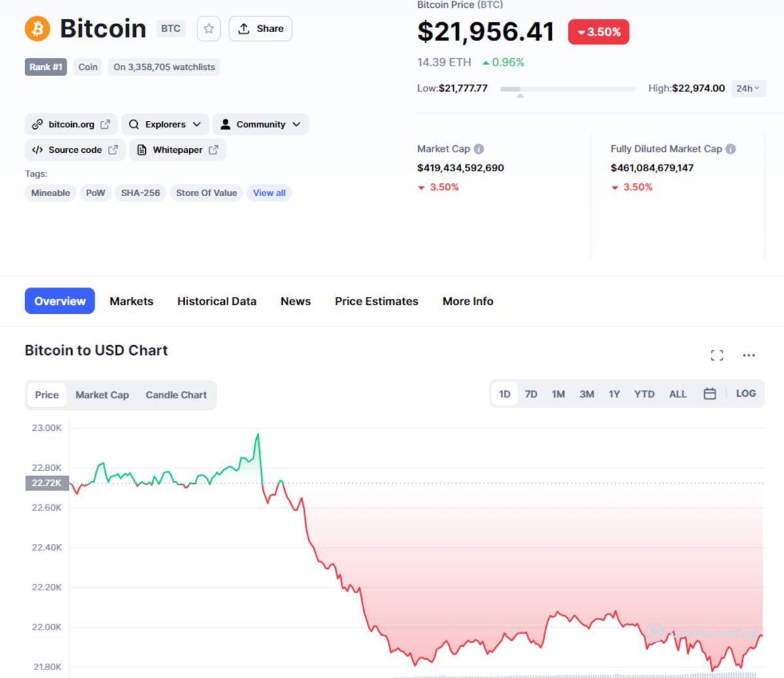The height and width of the screenshot is (678, 784).
Task: Expand the Explorers dropdown
Action: click(x=165, y=124)
